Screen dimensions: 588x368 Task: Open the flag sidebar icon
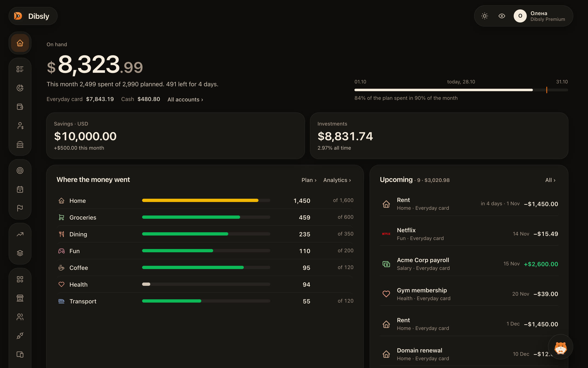(20, 208)
